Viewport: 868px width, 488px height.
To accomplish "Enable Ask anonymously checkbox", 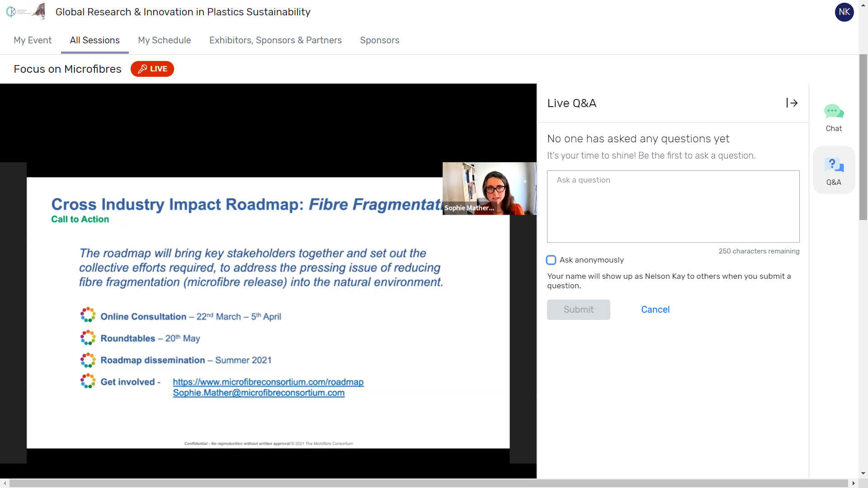I will (x=551, y=260).
